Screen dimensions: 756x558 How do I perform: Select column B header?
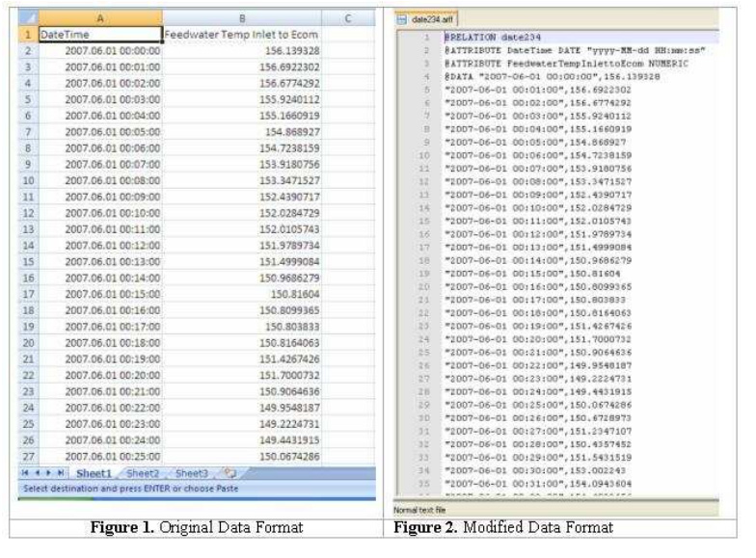(x=241, y=18)
